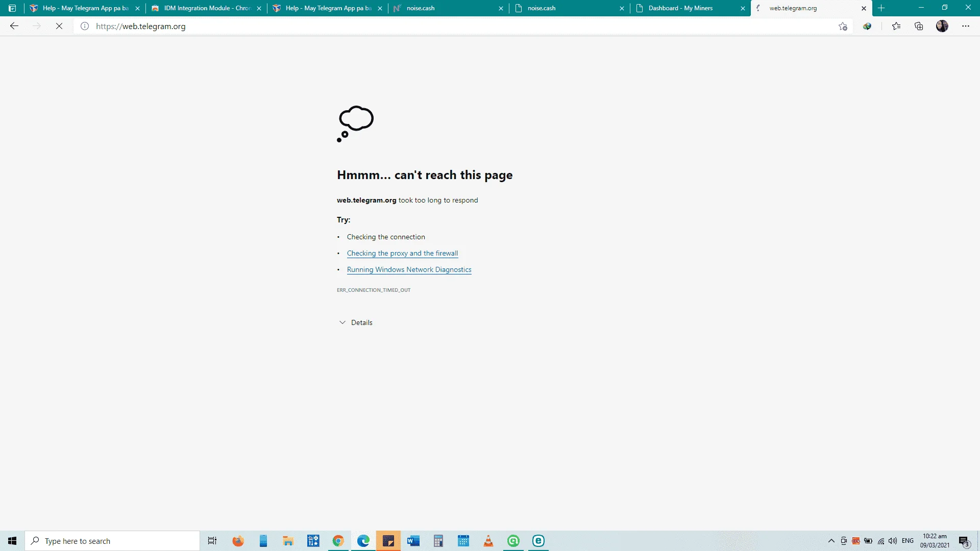Close the web.telegram.org tab
The height and width of the screenshot is (551, 980).
tap(864, 8)
